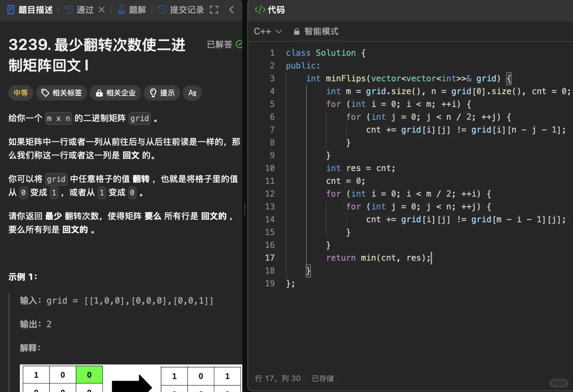Click the green highlighted 0 cell in the example matrix

[x=89, y=375]
